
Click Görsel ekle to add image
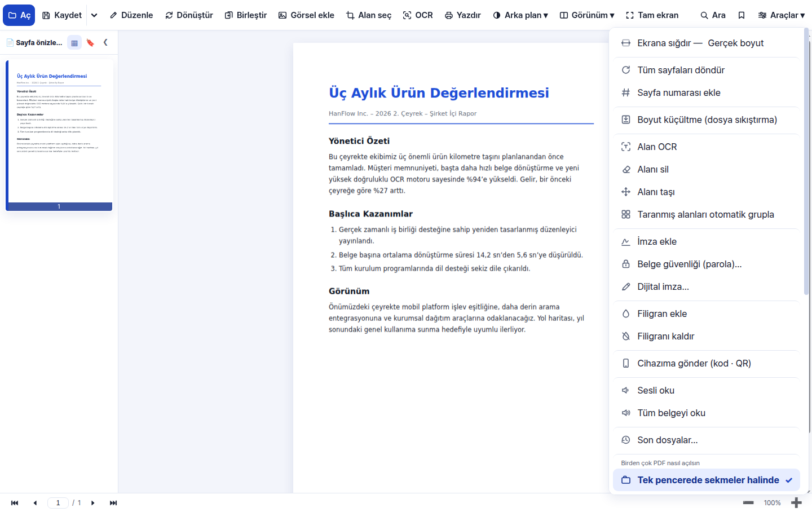[306, 15]
